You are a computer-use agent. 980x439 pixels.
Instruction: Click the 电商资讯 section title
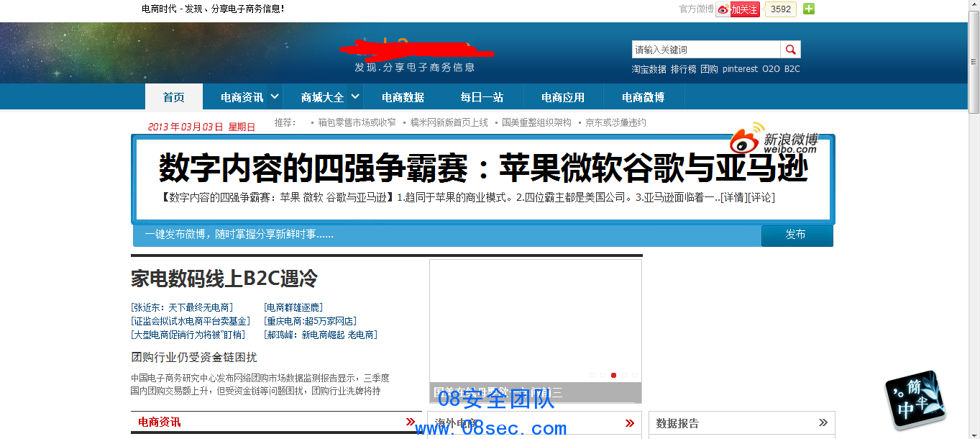click(160, 422)
